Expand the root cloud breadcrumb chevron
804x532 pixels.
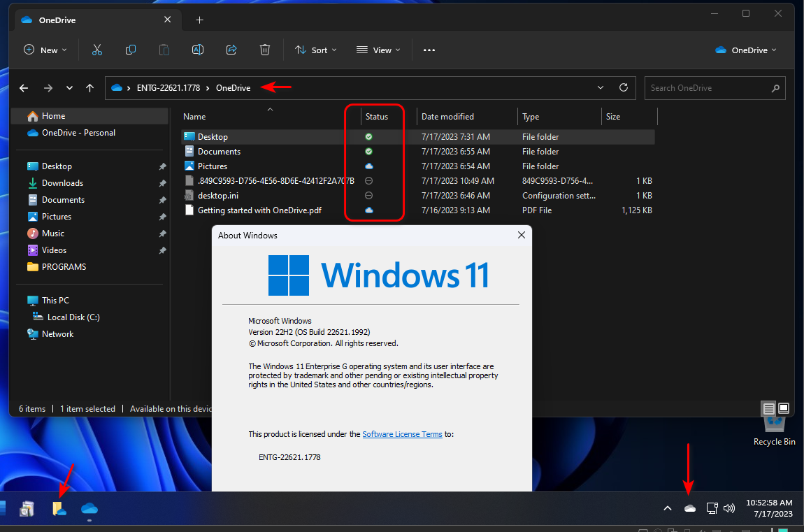[129, 88]
